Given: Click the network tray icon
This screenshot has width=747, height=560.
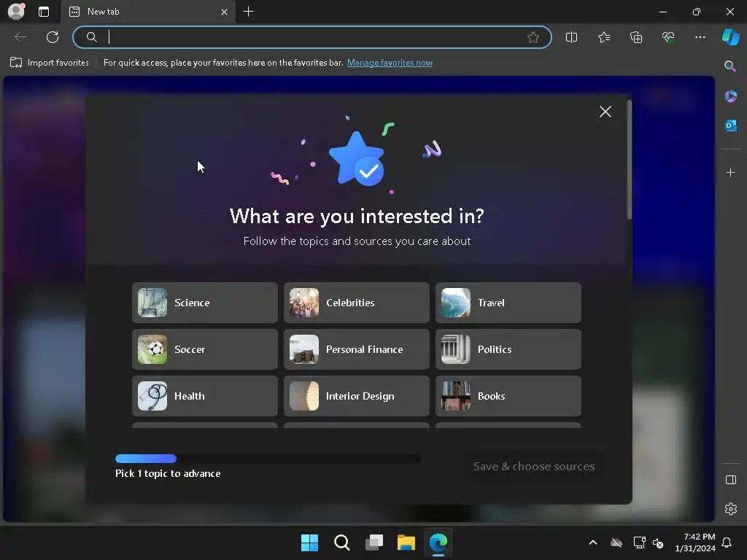Looking at the screenshot, I should [639, 542].
